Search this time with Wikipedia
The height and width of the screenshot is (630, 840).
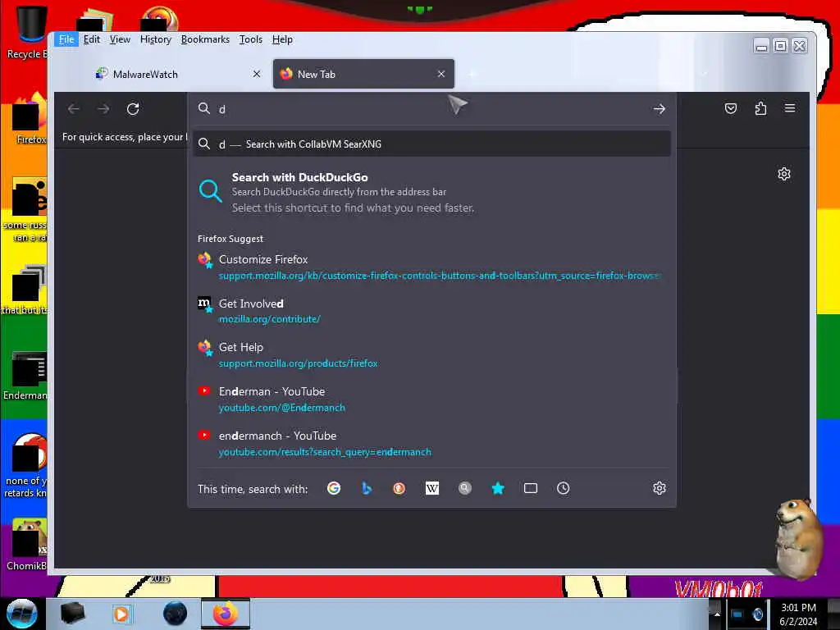pyautogui.click(x=431, y=488)
